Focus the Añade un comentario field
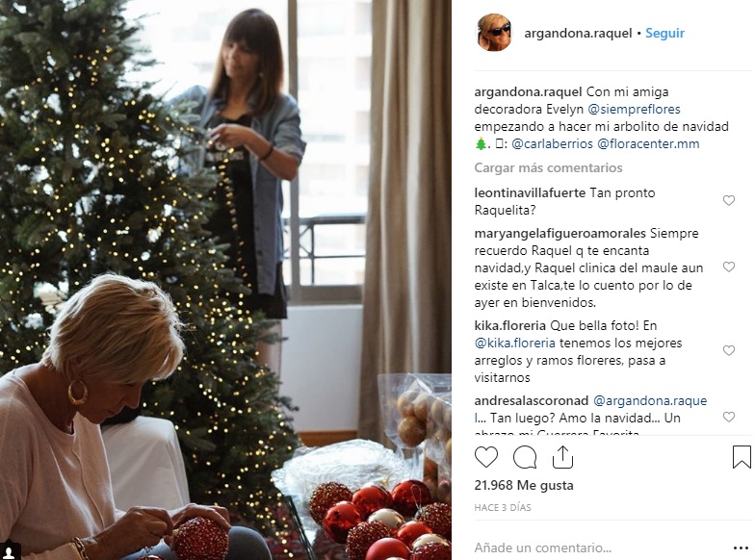 tap(597, 547)
